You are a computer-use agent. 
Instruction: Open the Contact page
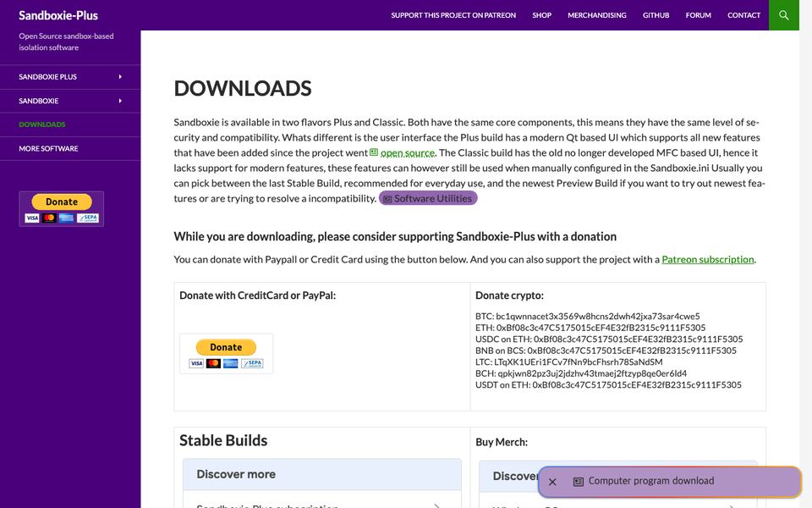coord(743,15)
